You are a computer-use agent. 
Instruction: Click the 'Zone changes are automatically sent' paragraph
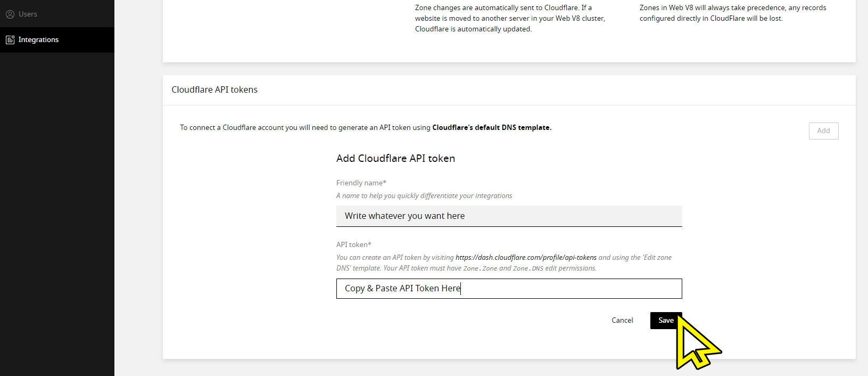[509, 19]
